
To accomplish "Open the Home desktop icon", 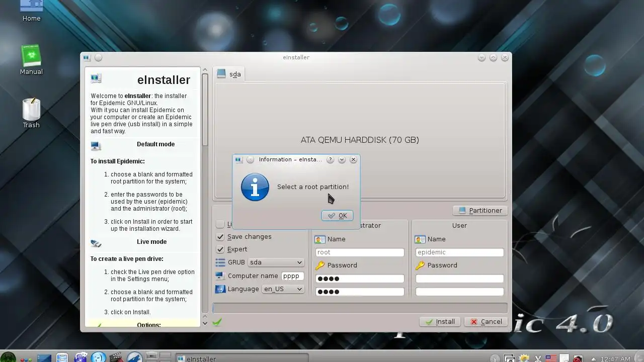I will [x=32, y=11].
